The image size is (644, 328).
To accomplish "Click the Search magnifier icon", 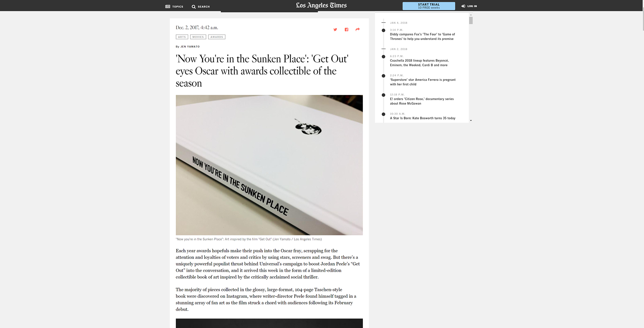I will point(194,7).
